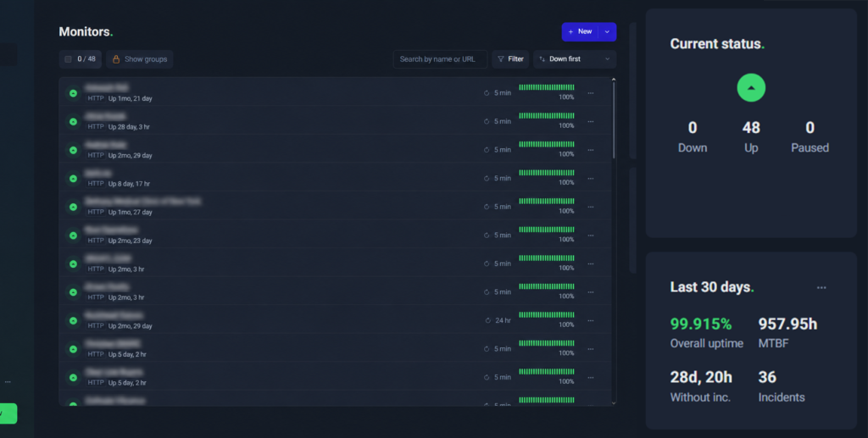Click the text Up 2mo, 23 day
The height and width of the screenshot is (438, 868).
click(x=130, y=241)
